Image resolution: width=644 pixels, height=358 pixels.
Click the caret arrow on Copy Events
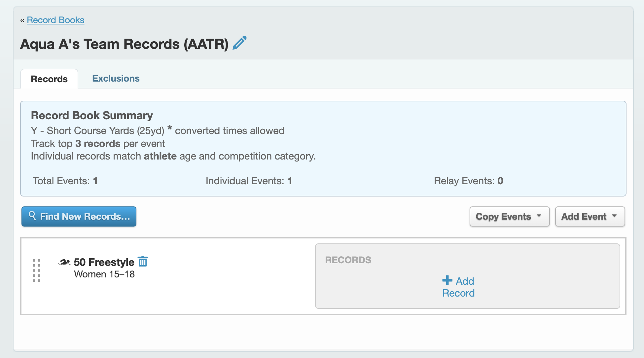(539, 216)
